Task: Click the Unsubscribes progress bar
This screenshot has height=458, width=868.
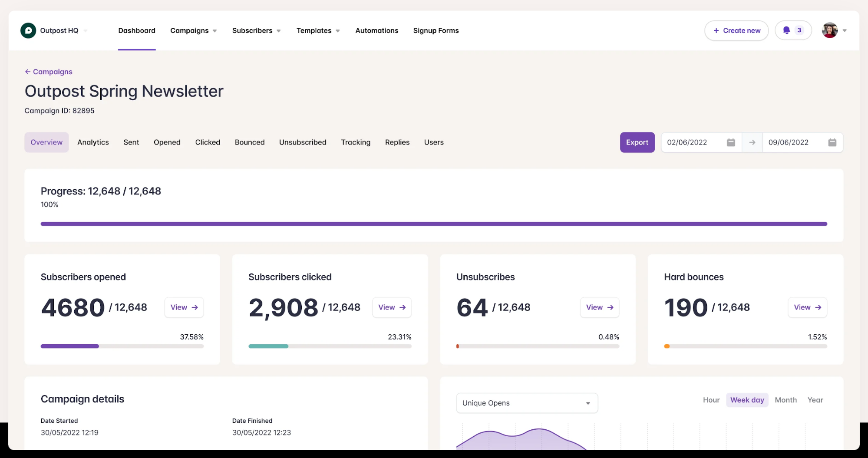Action: (x=538, y=346)
